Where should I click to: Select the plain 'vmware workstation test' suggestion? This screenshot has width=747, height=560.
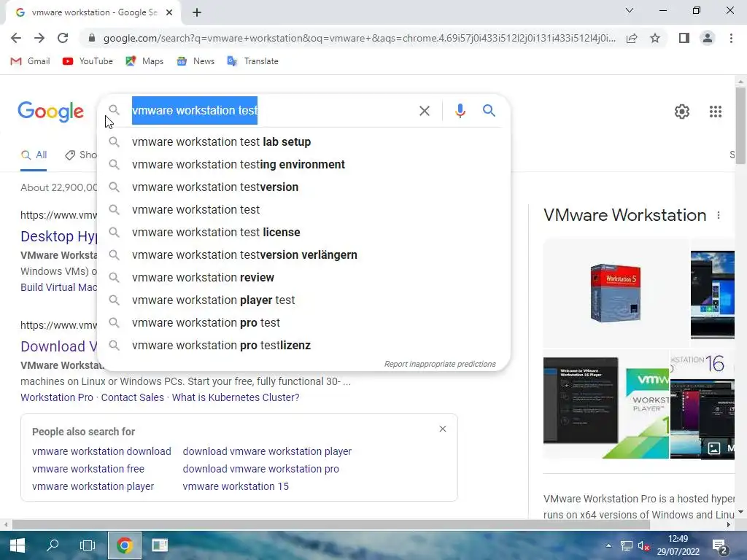(x=303, y=209)
